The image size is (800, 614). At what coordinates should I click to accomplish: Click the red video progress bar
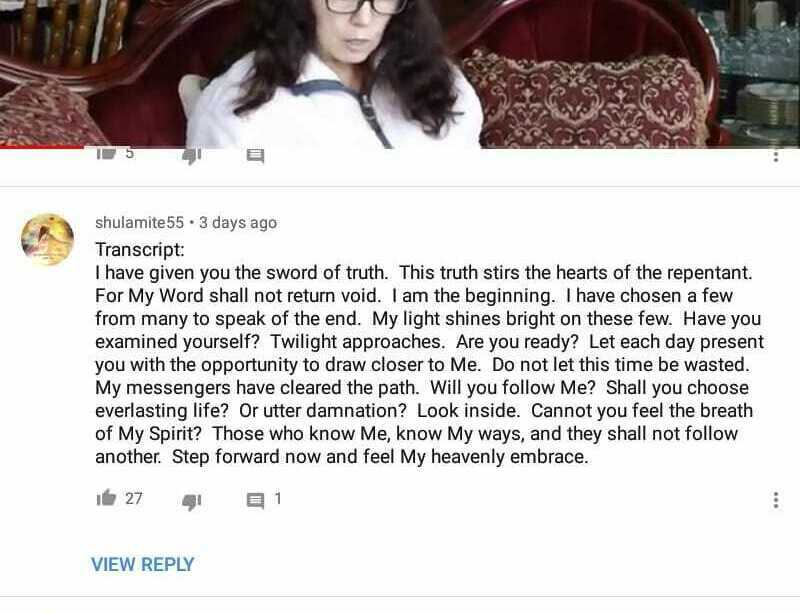(x=42, y=147)
